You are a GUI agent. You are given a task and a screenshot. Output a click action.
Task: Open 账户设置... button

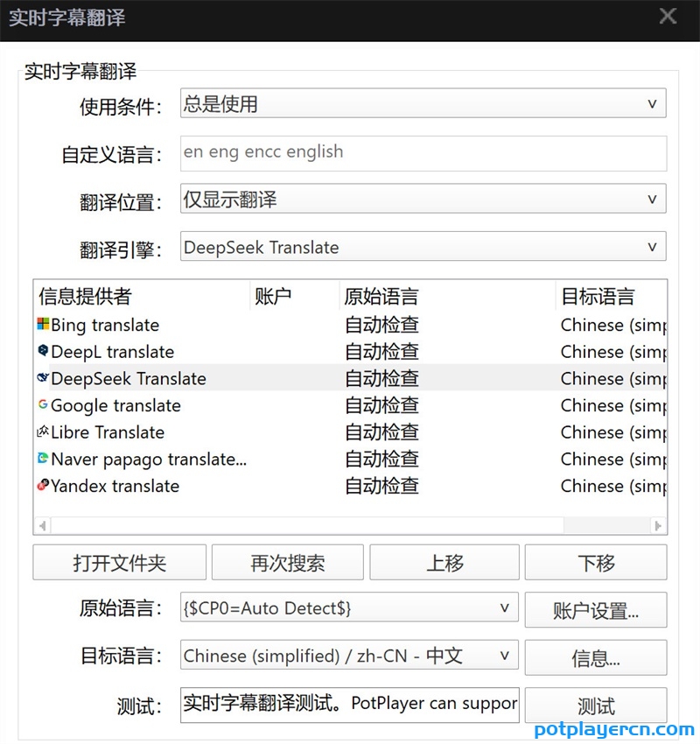pyautogui.click(x=596, y=610)
